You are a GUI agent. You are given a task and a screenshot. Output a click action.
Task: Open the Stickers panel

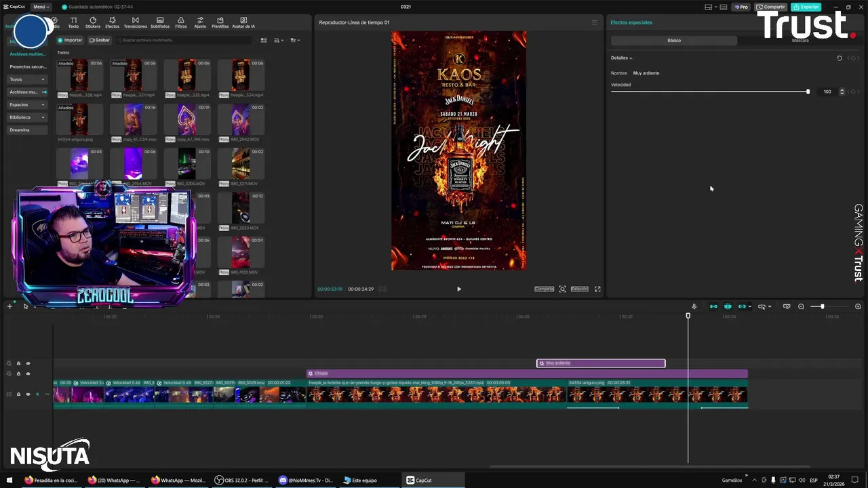point(93,22)
